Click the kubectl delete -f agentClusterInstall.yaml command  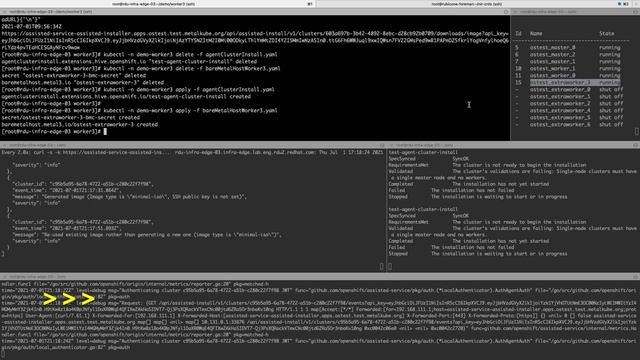tap(190, 54)
